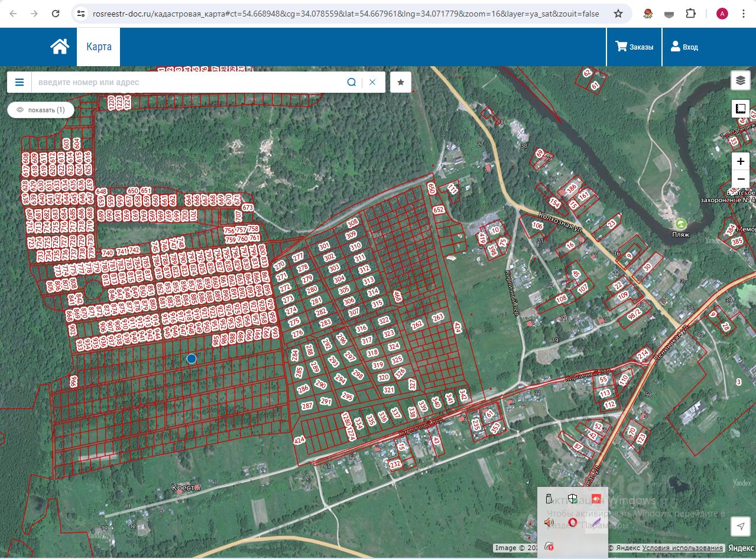Open Заказы cart page
Image resolution: width=756 pixels, height=559 pixels.
point(634,47)
